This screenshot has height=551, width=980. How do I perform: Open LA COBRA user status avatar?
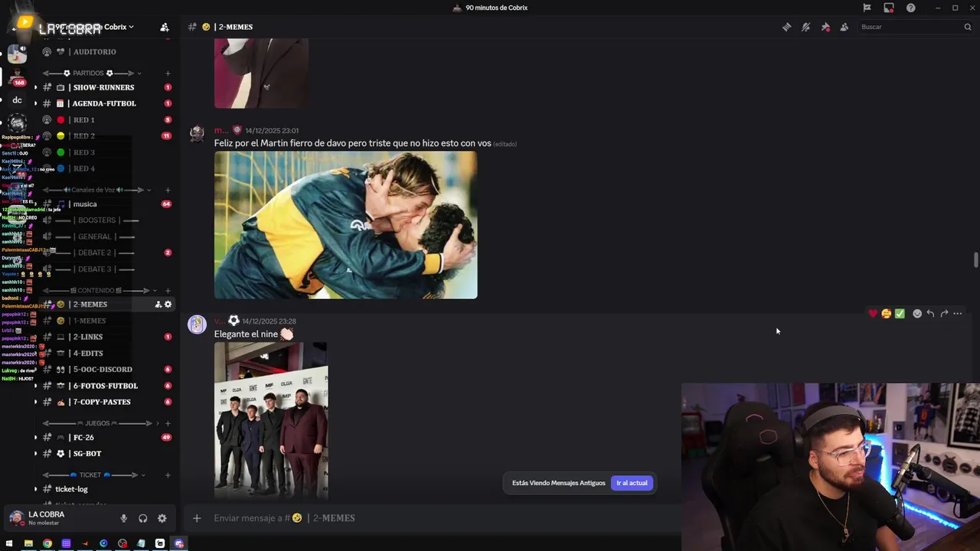(x=16, y=518)
